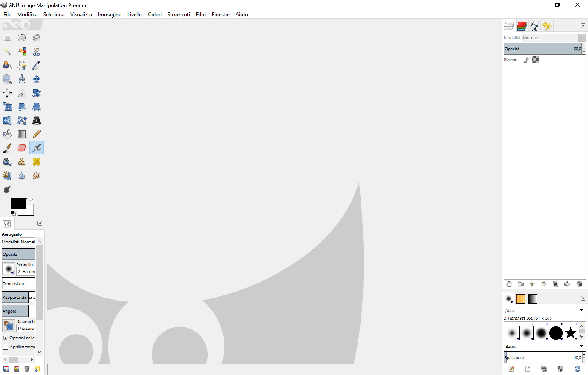
Task: Select the star brush thumbnail
Action: click(x=570, y=333)
